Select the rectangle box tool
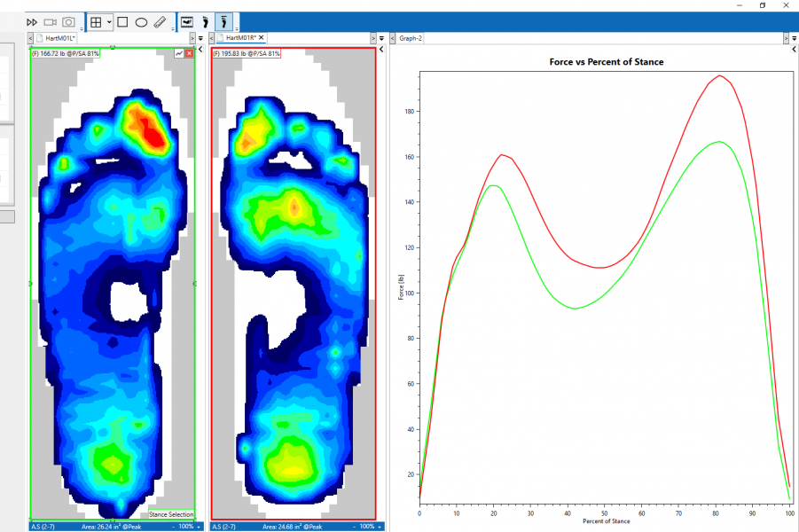Image resolution: width=799 pixels, height=532 pixels. (123, 21)
